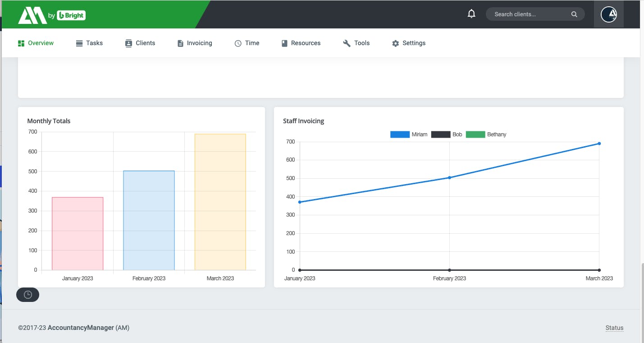The image size is (644, 343).
Task: Click the March 2023 line chart label
Action: coord(599,278)
